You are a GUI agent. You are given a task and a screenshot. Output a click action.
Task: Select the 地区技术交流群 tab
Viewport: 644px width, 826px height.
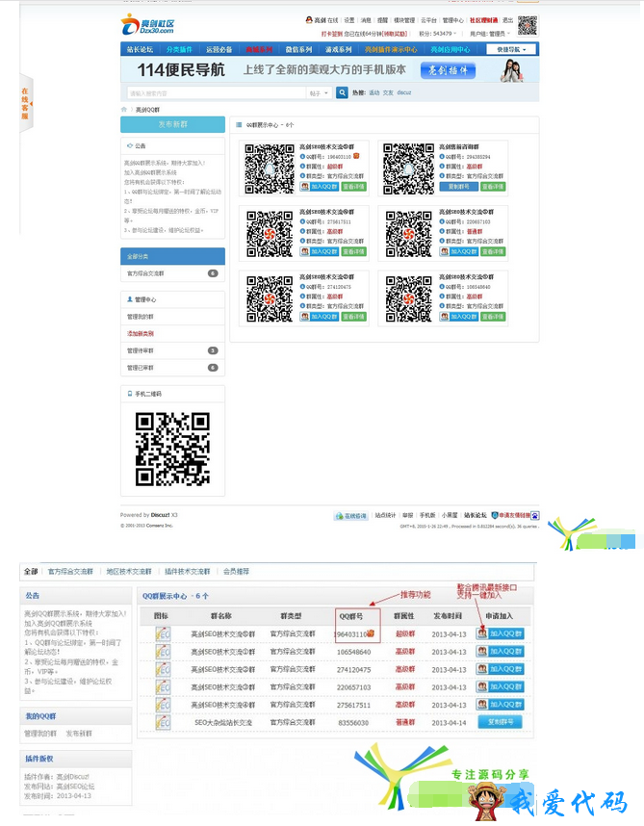pos(129,572)
